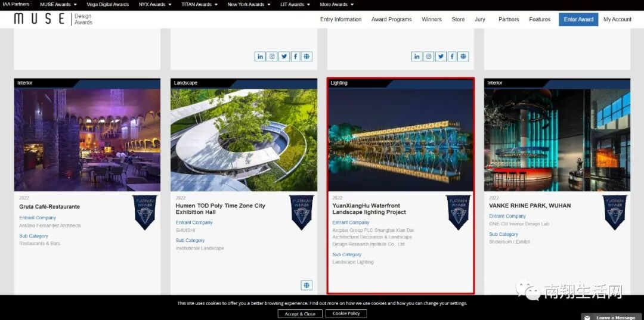This screenshot has height=320, width=644.
Task: Open Gruta Café-Restaurante interior photo
Action: (x=87, y=140)
